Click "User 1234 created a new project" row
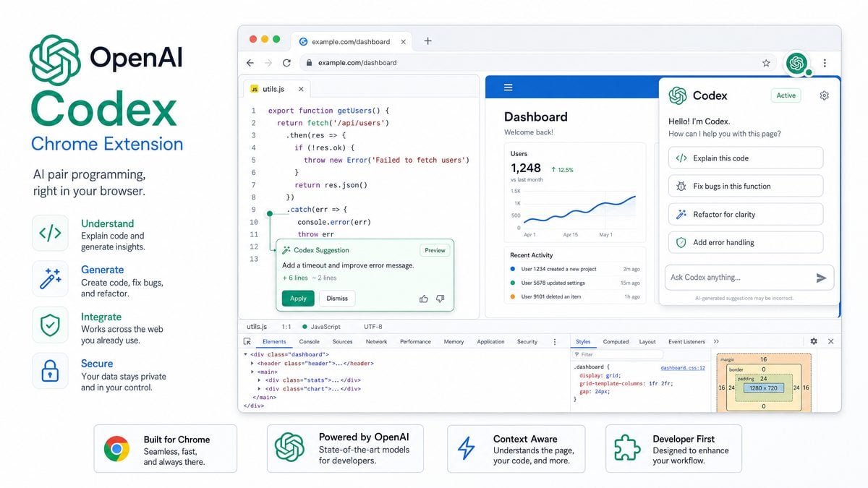The height and width of the screenshot is (488, 868). pyautogui.click(x=574, y=269)
